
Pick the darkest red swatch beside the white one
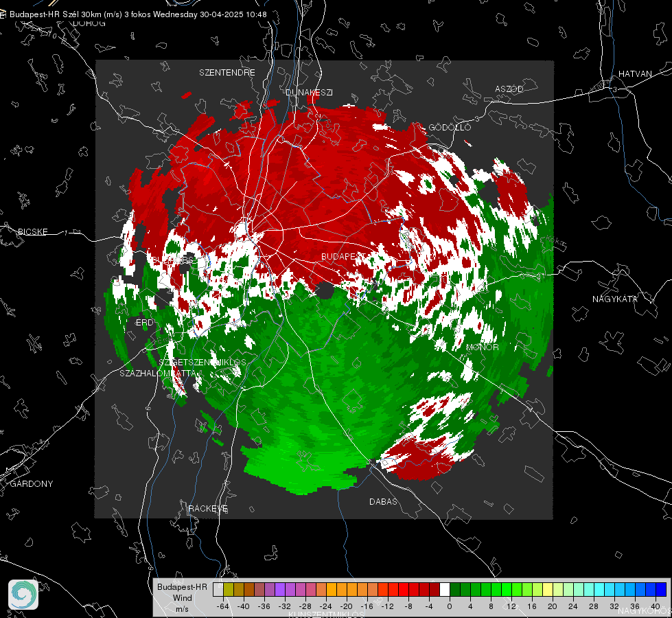[434, 590]
